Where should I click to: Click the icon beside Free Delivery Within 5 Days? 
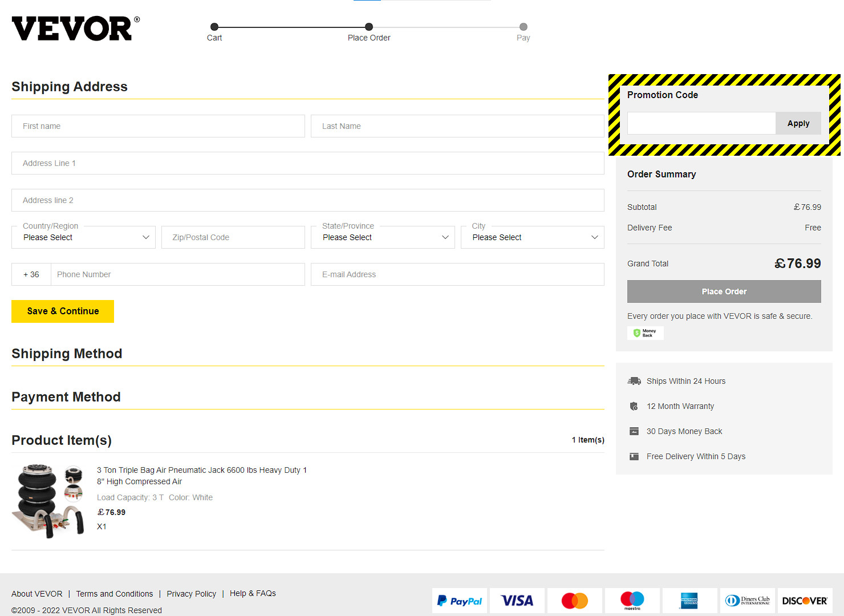[634, 456]
